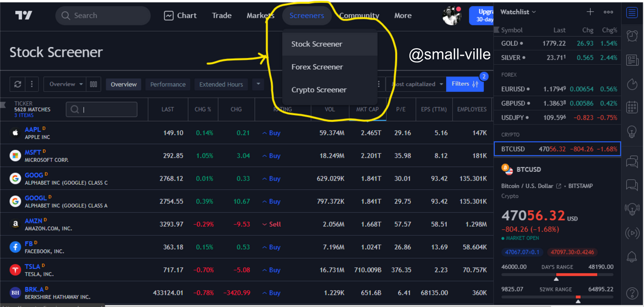Screen dimensions: 644x307
Task: Select the USDJPY watchlist row
Action: [x=558, y=118]
